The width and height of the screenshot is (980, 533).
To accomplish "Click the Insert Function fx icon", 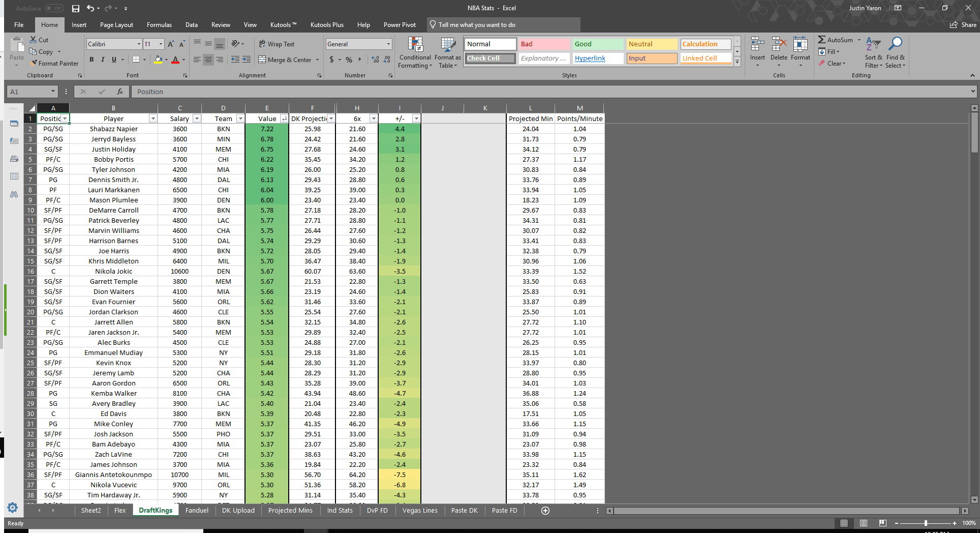I will (x=120, y=92).
